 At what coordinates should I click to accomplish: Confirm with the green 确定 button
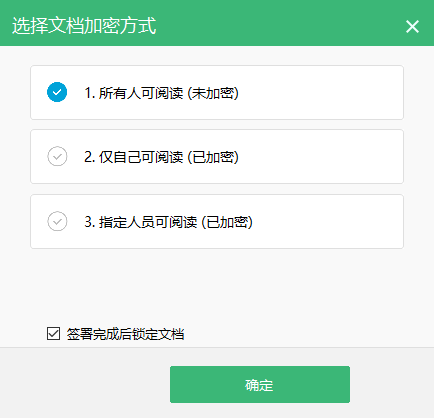[x=260, y=385]
